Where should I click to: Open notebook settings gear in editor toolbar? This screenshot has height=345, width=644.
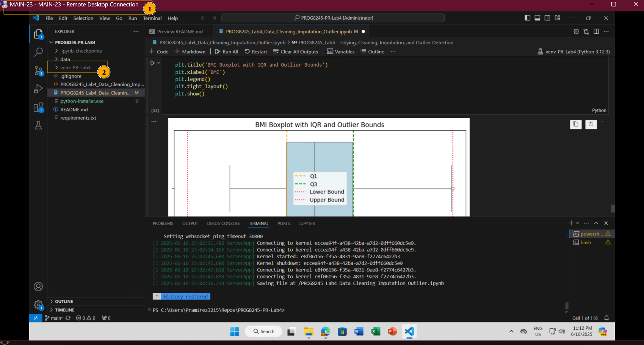pyautogui.click(x=576, y=31)
